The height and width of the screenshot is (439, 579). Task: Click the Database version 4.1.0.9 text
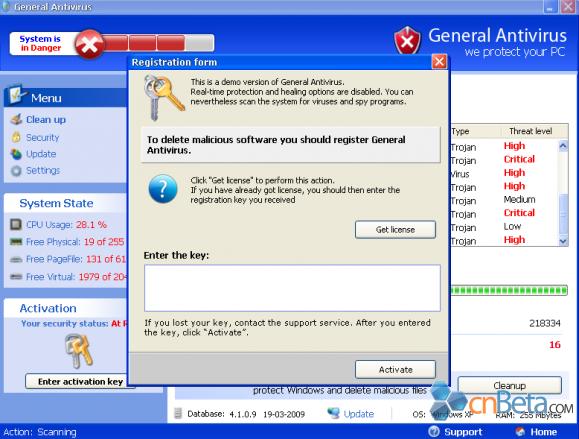243,414
